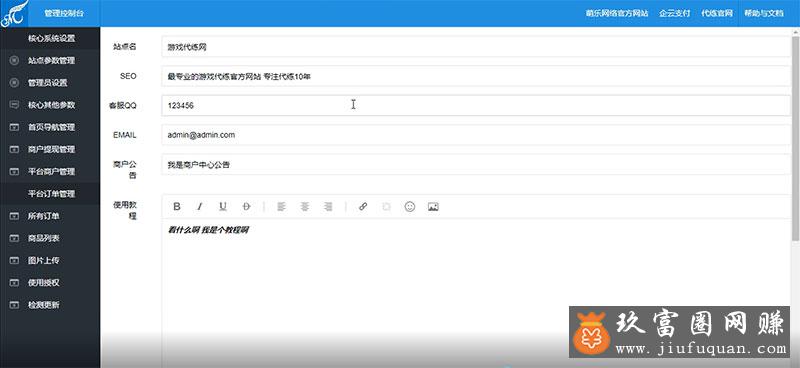
Task: Open 检测更新 in the sidebar
Action: coord(50,305)
